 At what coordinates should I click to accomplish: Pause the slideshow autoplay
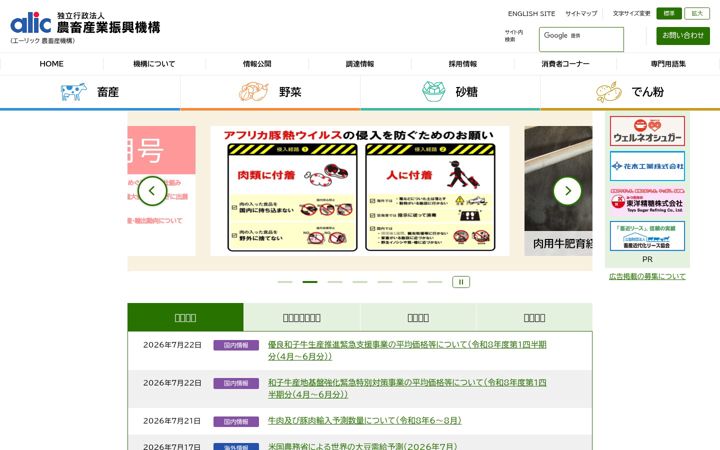(461, 282)
